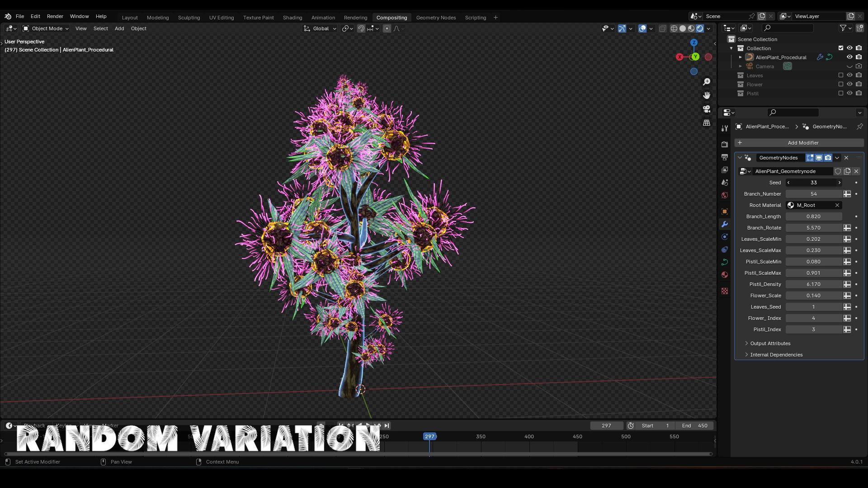
Task: Toggle GeometryNodes modifier render display
Action: 828,158
